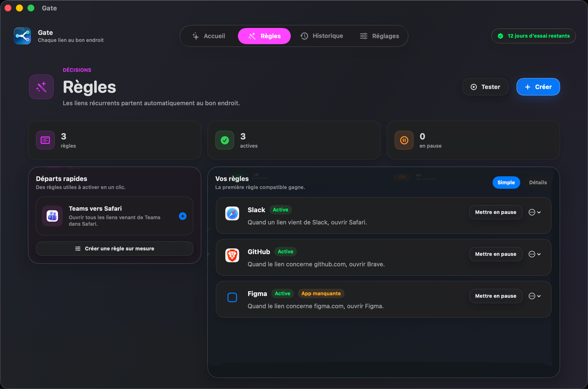Click 'Chaque lien au bon endroit' tagline

tap(71, 40)
